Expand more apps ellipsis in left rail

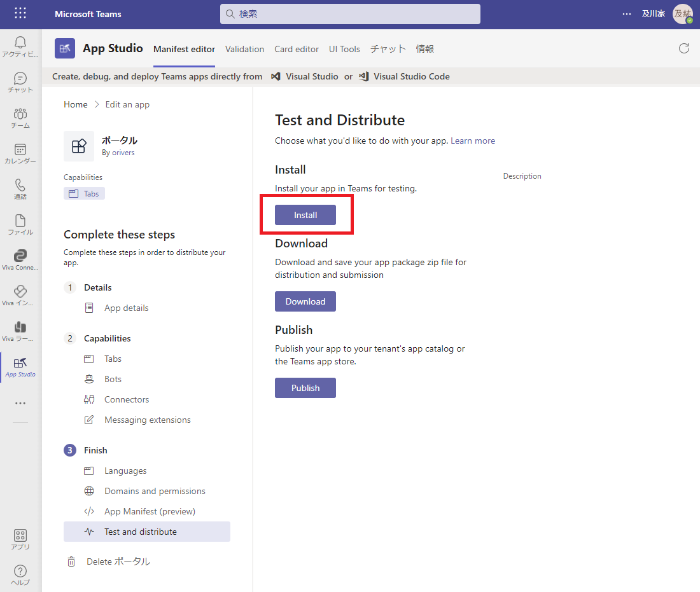pos(20,403)
